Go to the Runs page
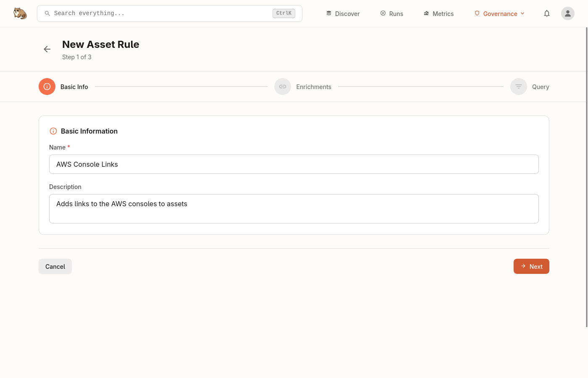The width and height of the screenshot is (588, 378). (x=391, y=13)
